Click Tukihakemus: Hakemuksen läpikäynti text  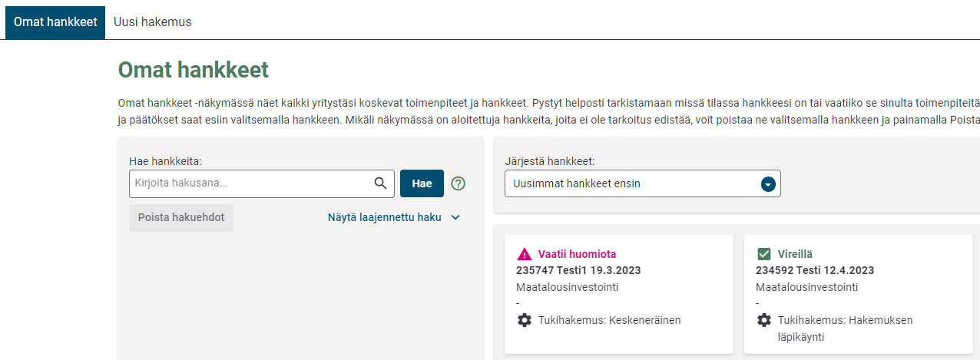845,329
